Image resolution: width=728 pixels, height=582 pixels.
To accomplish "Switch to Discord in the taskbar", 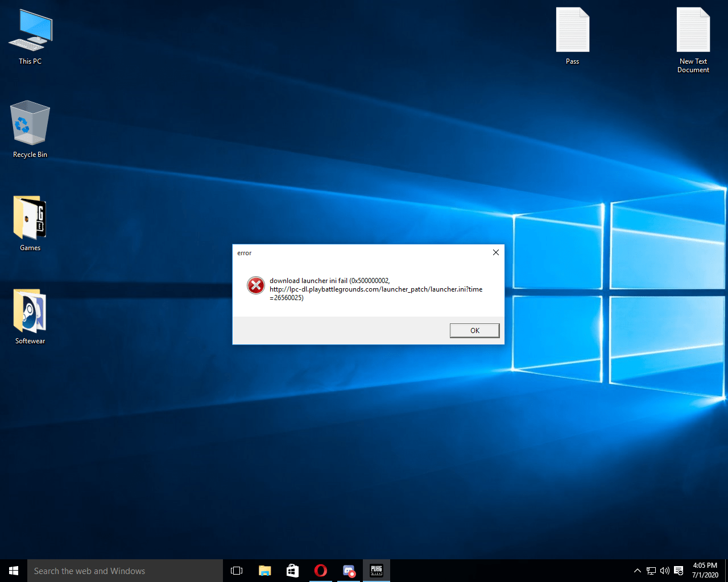I will click(349, 571).
